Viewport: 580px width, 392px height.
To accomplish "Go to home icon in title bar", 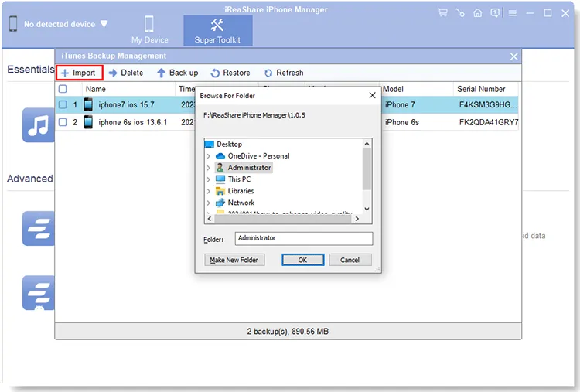I will click(x=478, y=13).
